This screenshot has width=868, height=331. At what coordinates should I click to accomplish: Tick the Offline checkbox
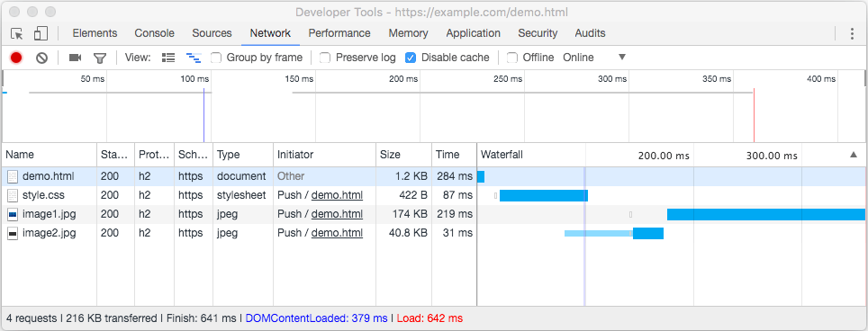(512, 58)
